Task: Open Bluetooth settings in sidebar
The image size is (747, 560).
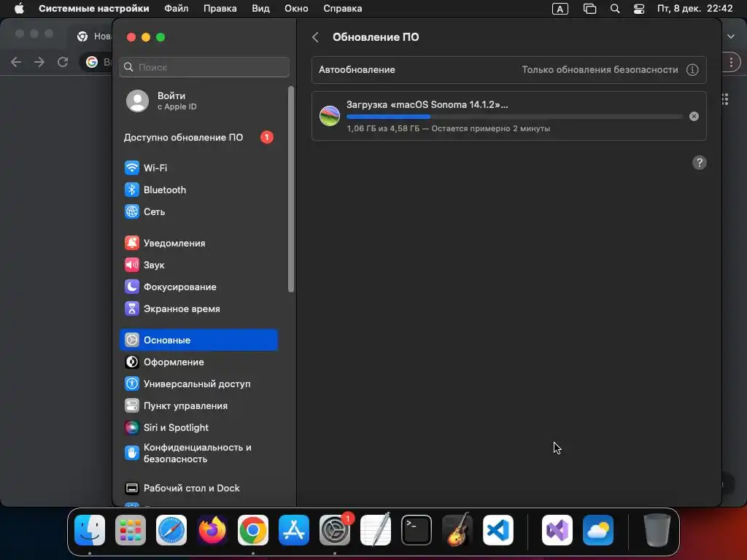Action: tap(198, 190)
